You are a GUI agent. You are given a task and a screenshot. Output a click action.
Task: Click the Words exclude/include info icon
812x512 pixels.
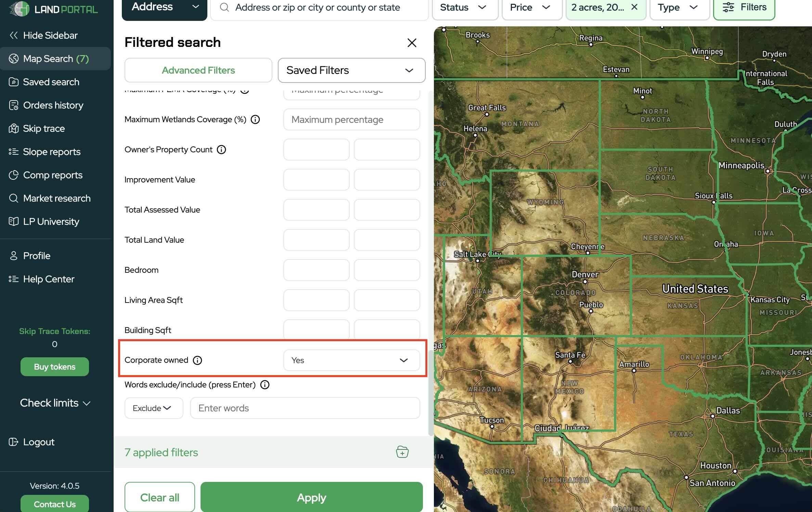(265, 385)
